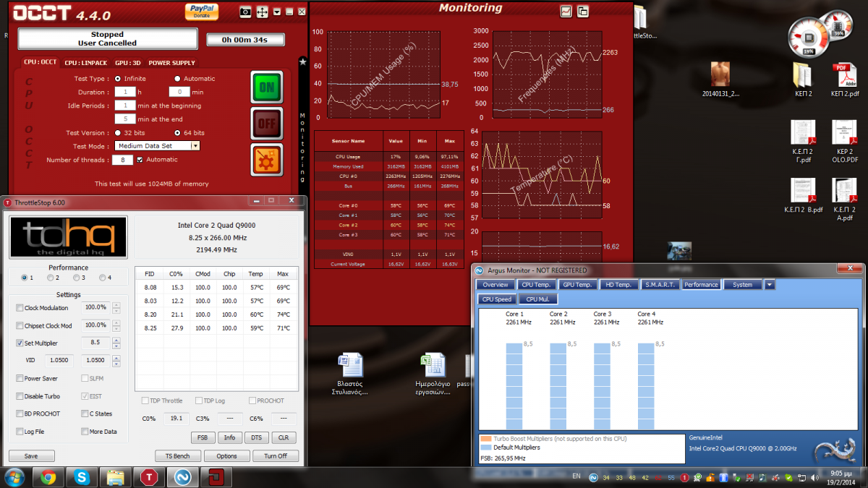Viewport: 868px width, 488px height.
Task: Open Skype from the taskbar
Action: pyautogui.click(x=82, y=477)
